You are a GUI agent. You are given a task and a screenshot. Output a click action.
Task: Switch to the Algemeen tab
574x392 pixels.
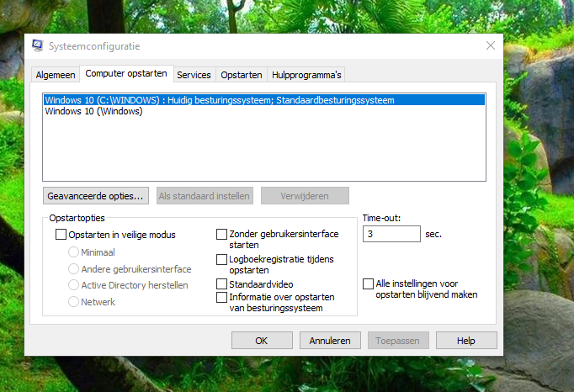(x=56, y=75)
